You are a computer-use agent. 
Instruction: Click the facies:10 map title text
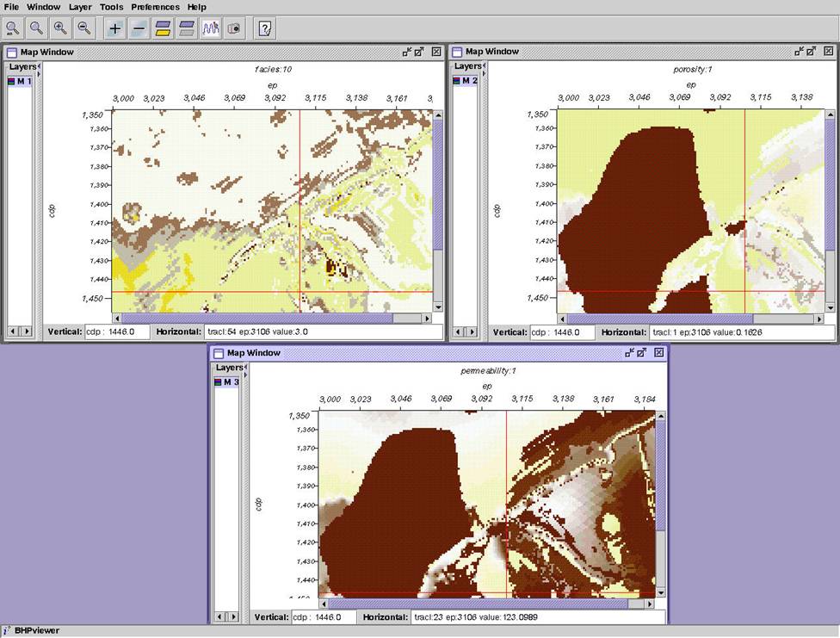[273, 69]
